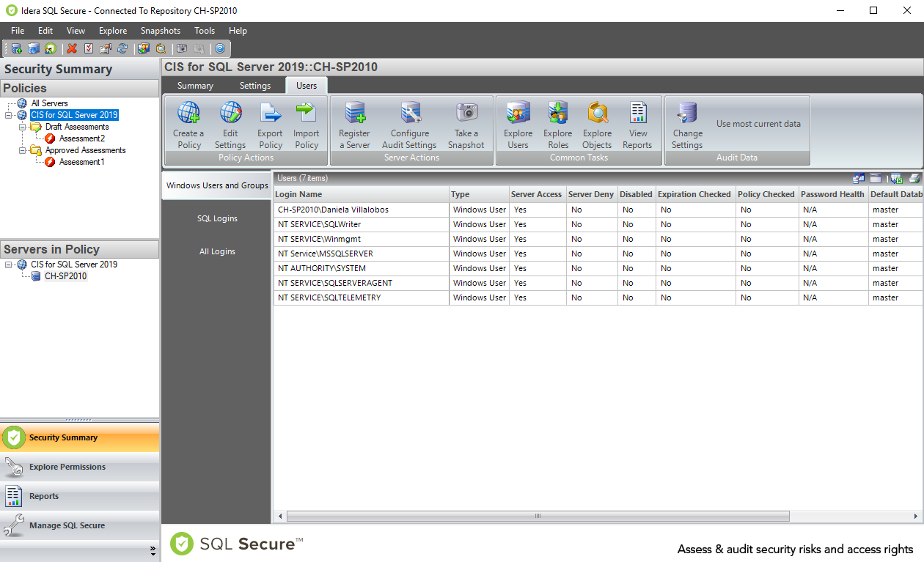Select Assessment2 in Draft Assessments

[81, 138]
